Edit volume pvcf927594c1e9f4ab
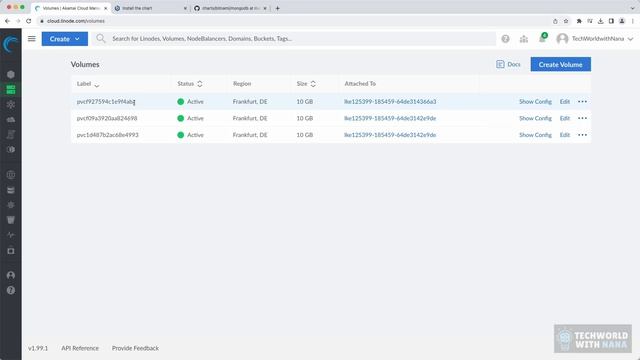This screenshot has width=640, height=360. pos(564,102)
